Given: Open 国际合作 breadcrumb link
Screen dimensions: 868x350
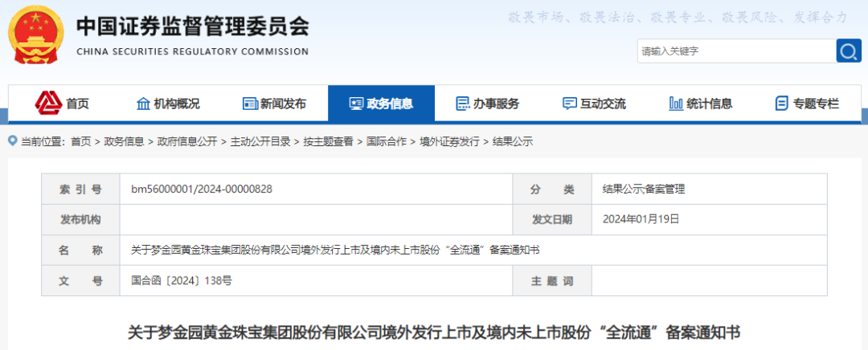Looking at the screenshot, I should pos(387,141).
